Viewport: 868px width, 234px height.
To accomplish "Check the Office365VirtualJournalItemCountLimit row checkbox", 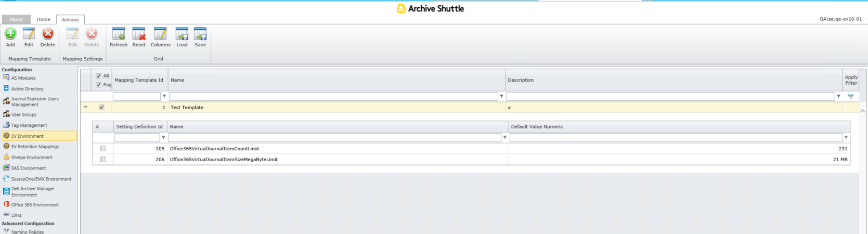I will (103, 149).
